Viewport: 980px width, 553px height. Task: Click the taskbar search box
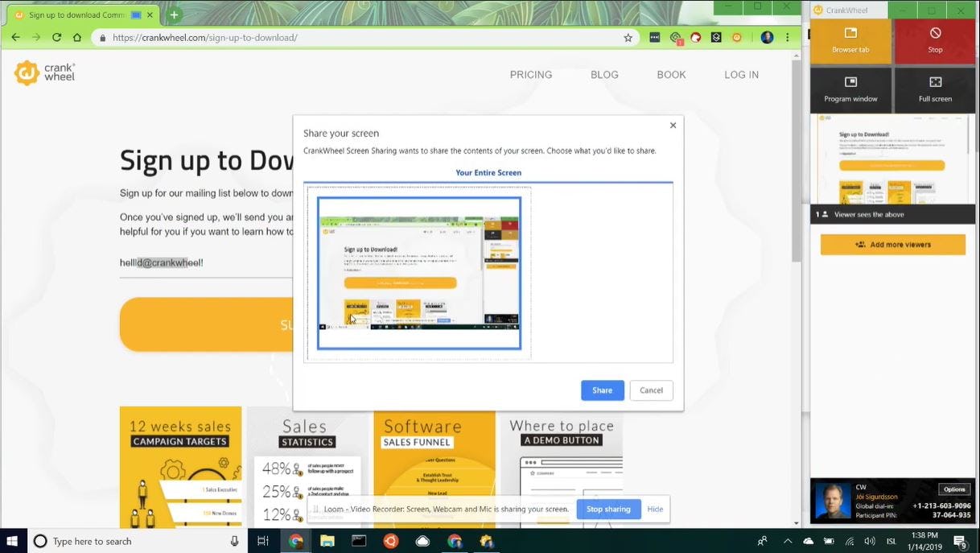click(x=137, y=541)
